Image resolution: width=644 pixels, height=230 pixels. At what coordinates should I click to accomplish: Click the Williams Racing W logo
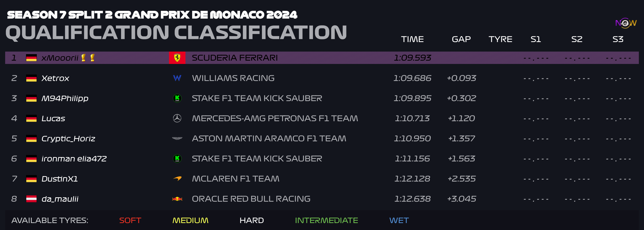(x=177, y=78)
